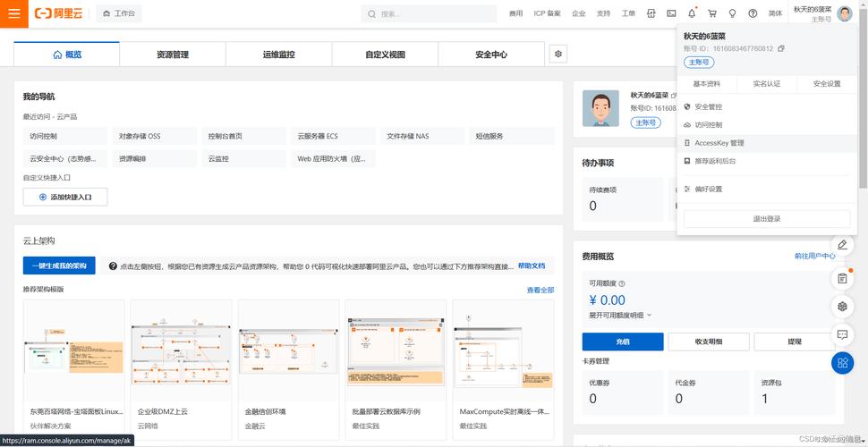Open Web 应用防火墙 shortcut

click(x=333, y=159)
